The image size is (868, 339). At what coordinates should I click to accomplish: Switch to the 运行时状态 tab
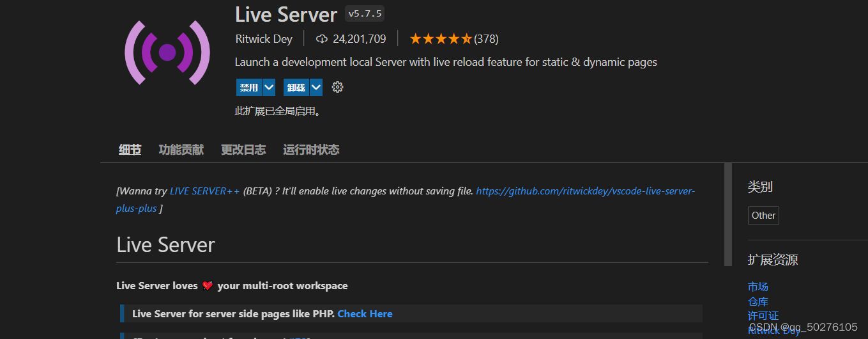pyautogui.click(x=311, y=150)
